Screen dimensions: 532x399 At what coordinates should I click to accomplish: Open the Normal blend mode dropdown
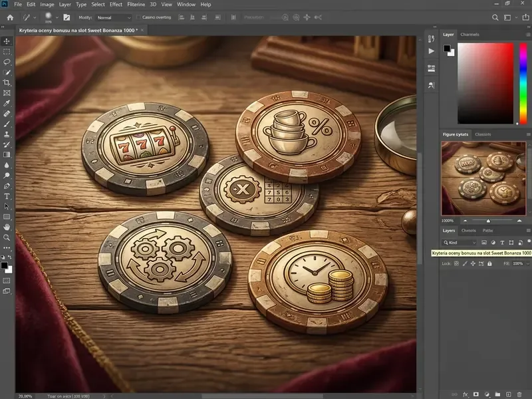click(x=114, y=18)
